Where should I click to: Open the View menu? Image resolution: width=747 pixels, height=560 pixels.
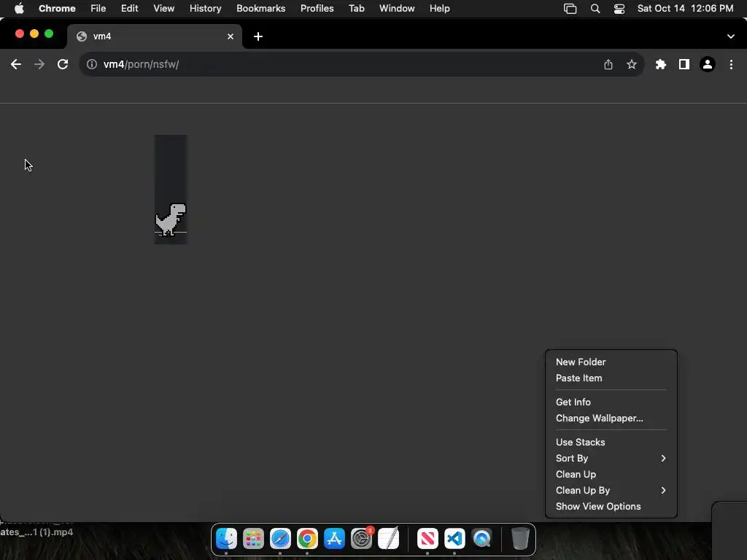tap(164, 9)
